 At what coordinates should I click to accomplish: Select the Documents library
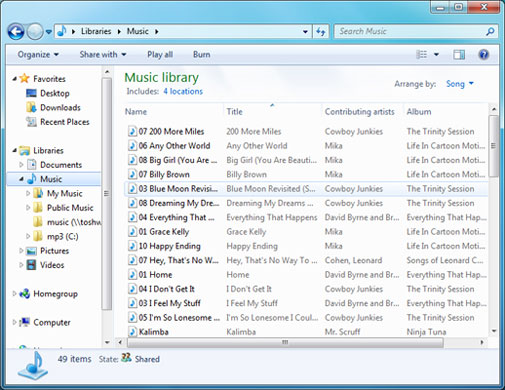(x=61, y=165)
